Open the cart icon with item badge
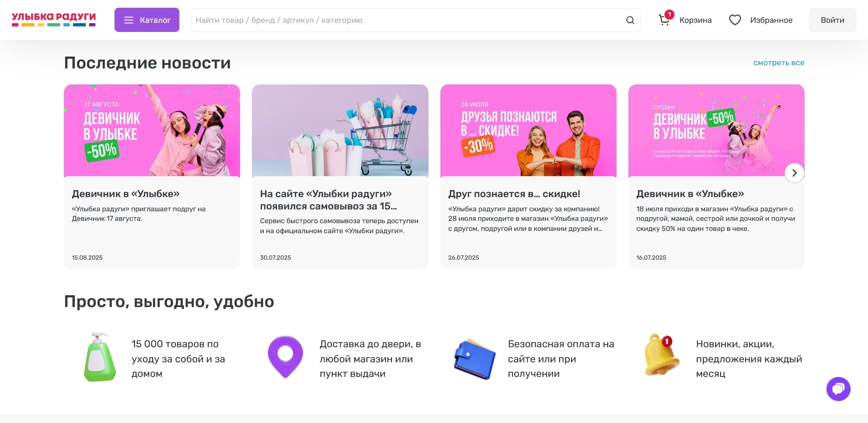The image size is (868, 423). coord(664,20)
